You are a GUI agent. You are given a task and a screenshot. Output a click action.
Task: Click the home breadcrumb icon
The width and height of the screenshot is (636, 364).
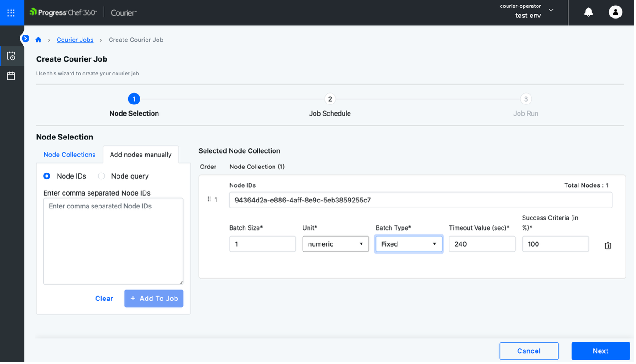39,40
